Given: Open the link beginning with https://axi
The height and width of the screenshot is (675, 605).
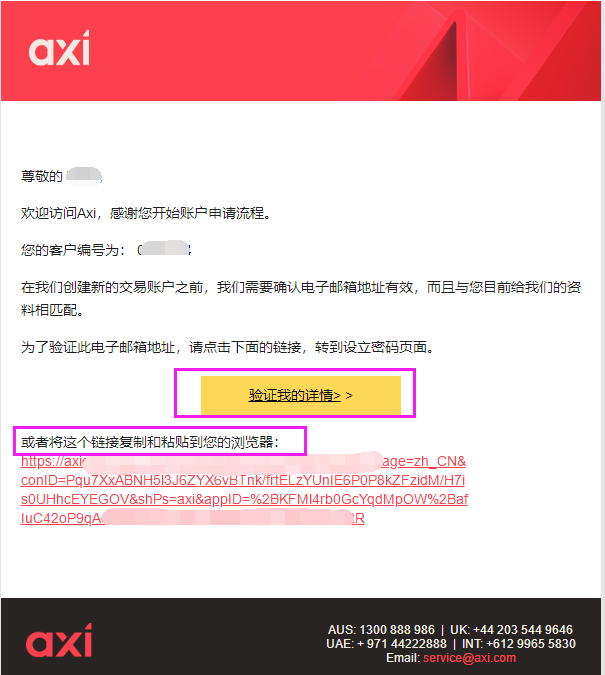Looking at the screenshot, I should (x=243, y=461).
